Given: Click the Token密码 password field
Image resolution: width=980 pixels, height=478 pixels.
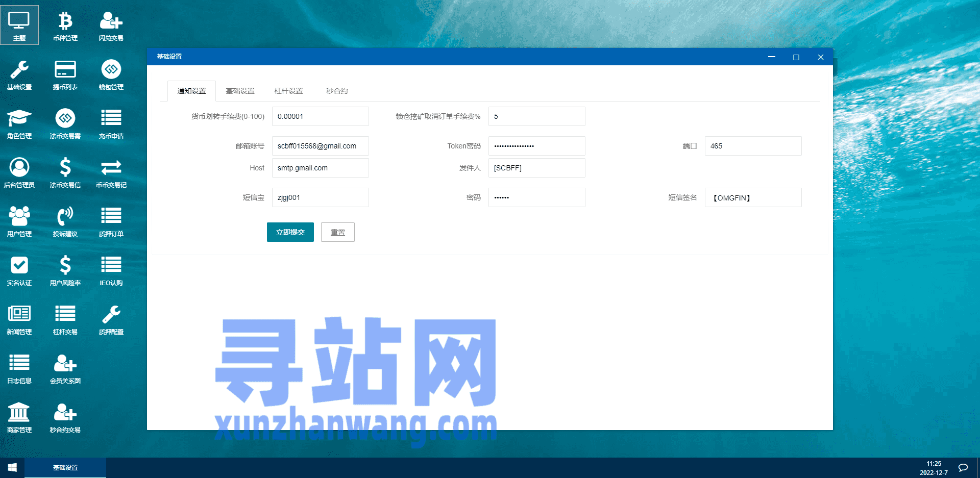Looking at the screenshot, I should click(x=537, y=146).
